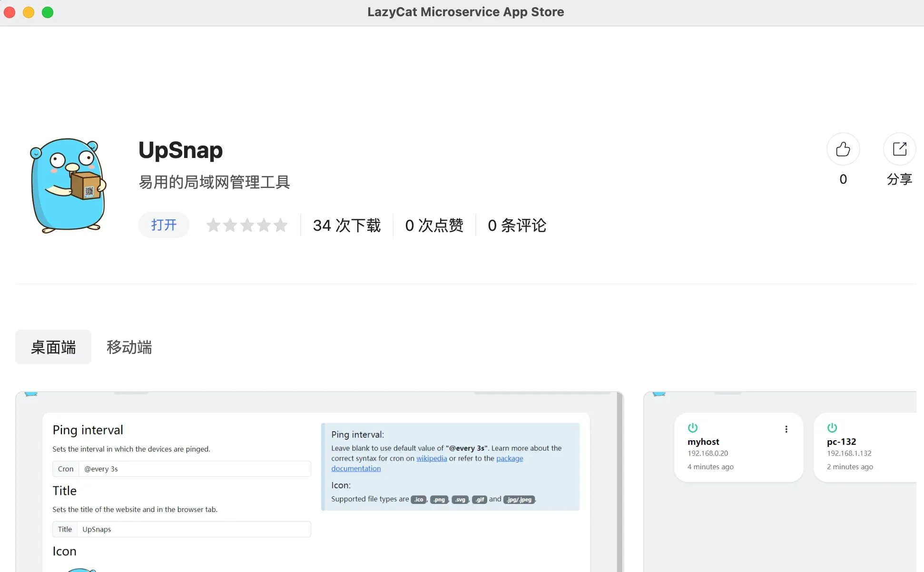The height and width of the screenshot is (572, 924).
Task: Click the .png file type badge
Action: click(x=439, y=499)
